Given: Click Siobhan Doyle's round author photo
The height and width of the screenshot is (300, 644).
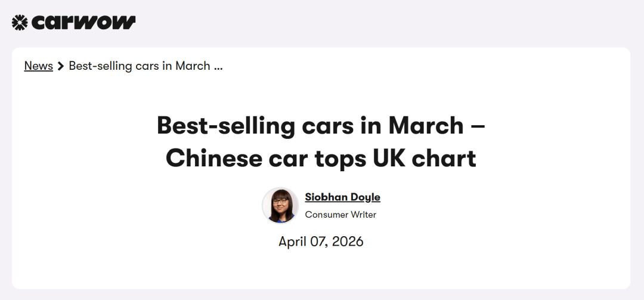Looking at the screenshot, I should 280,206.
